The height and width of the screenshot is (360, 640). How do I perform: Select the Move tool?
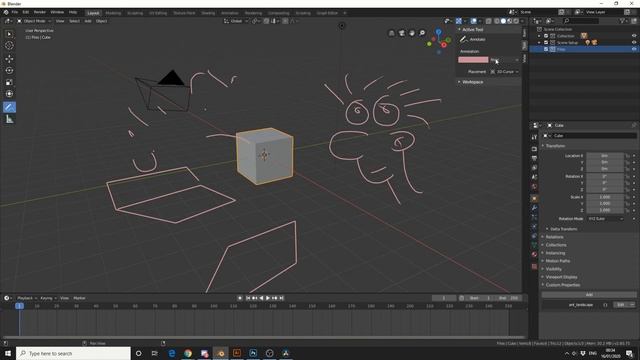pyautogui.click(x=9, y=59)
